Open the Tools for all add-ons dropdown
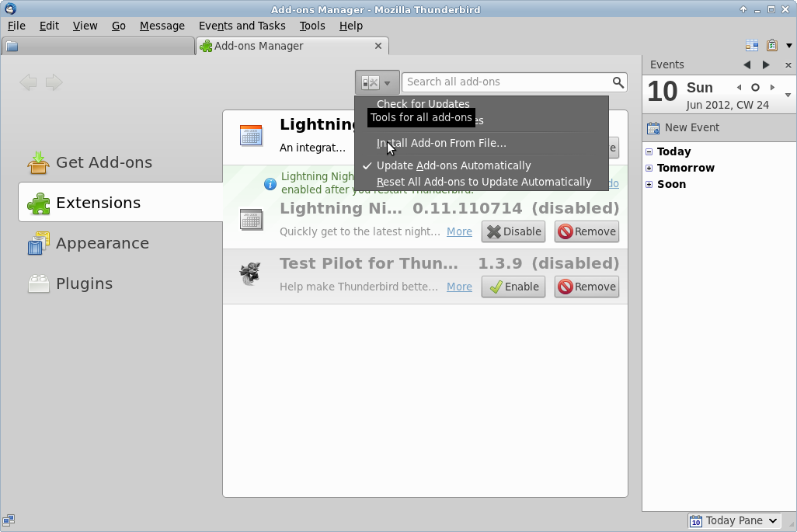This screenshot has height=532, width=797. tap(378, 82)
